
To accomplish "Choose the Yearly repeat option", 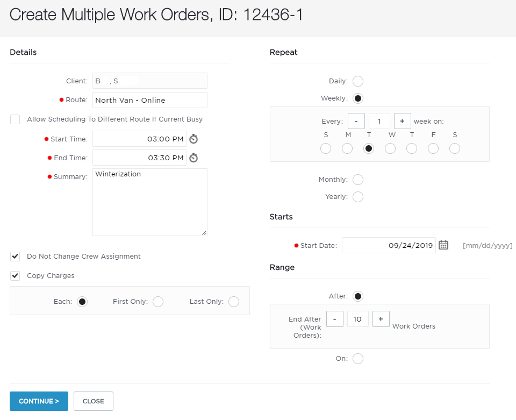I will coord(358,197).
